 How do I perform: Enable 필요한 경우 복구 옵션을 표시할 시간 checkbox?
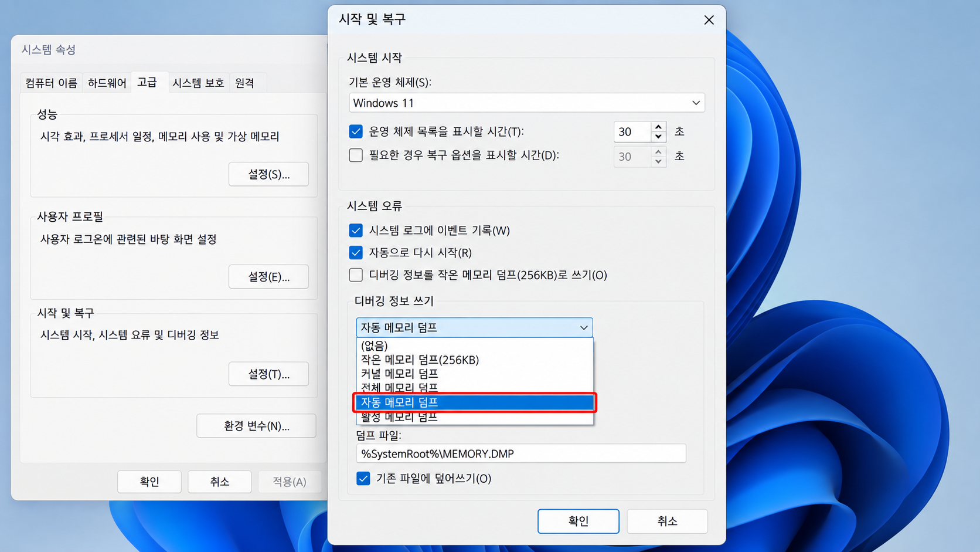pos(356,155)
